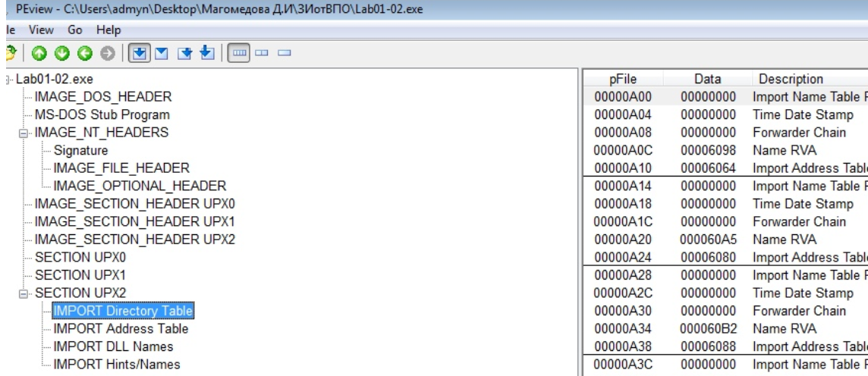Viewport: 868px width, 376px height.
Task: Select IMAGE_DOS_HEADER in the tree
Action: click(x=103, y=97)
